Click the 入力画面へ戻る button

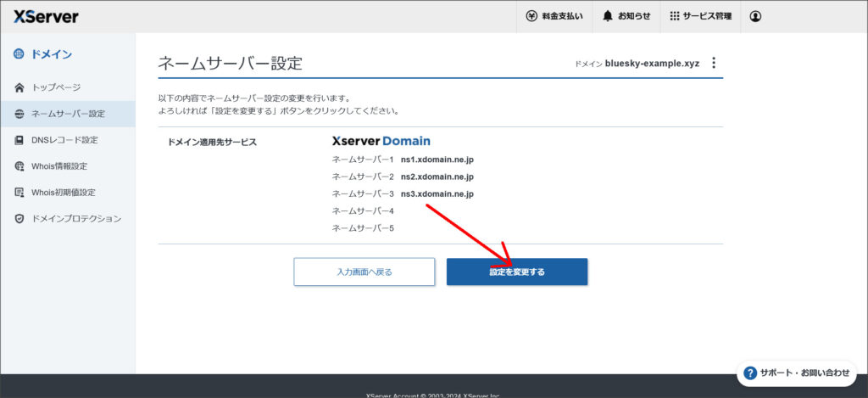364,272
